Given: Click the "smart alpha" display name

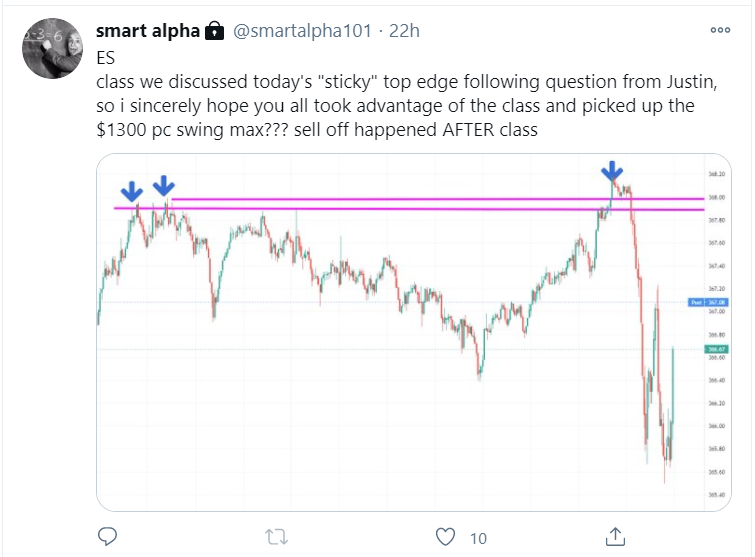Looking at the screenshot, I should (147, 31).
